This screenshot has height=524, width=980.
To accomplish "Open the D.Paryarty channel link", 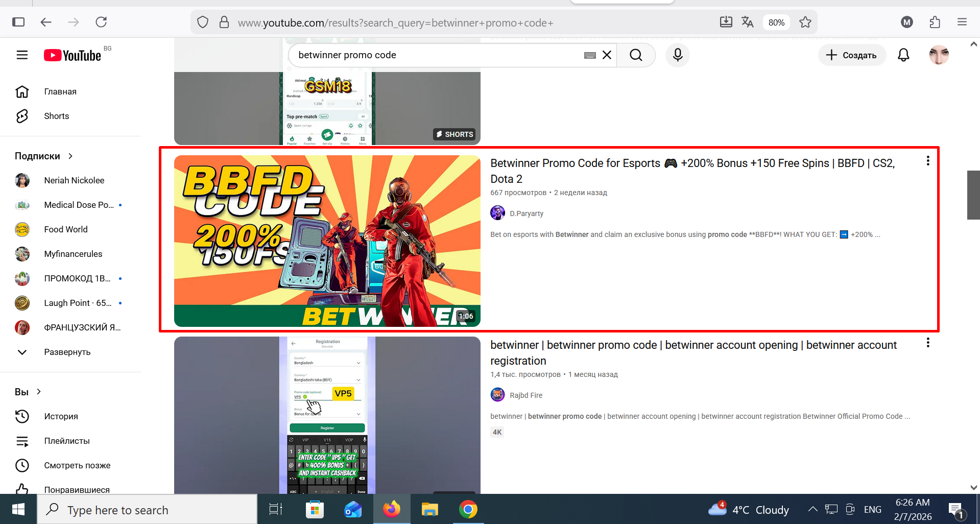I will [x=527, y=213].
